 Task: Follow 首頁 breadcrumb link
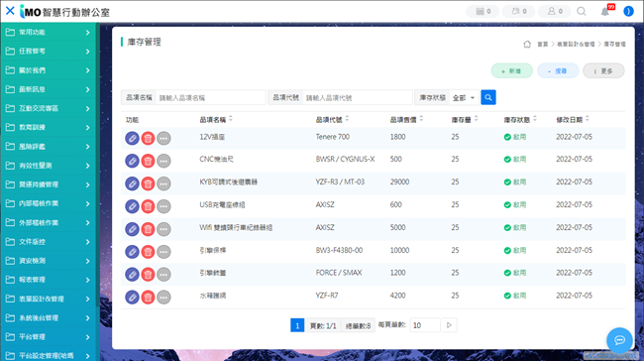click(543, 44)
